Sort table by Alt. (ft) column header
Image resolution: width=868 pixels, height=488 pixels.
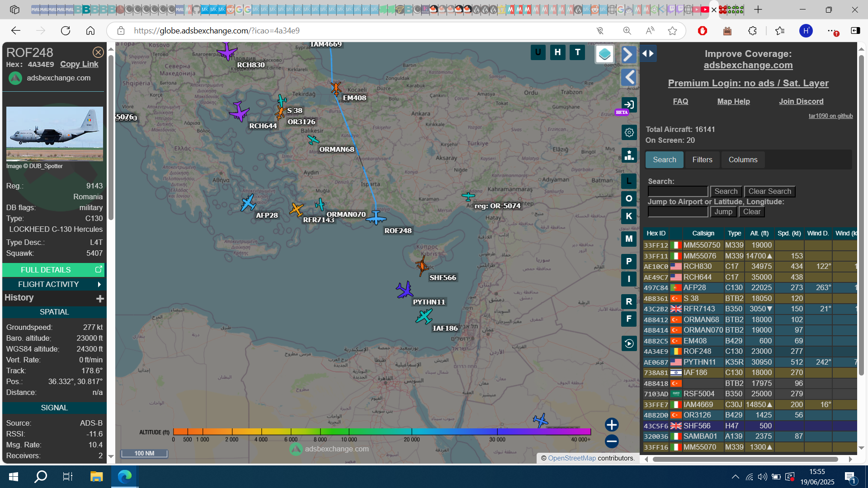[x=759, y=234]
